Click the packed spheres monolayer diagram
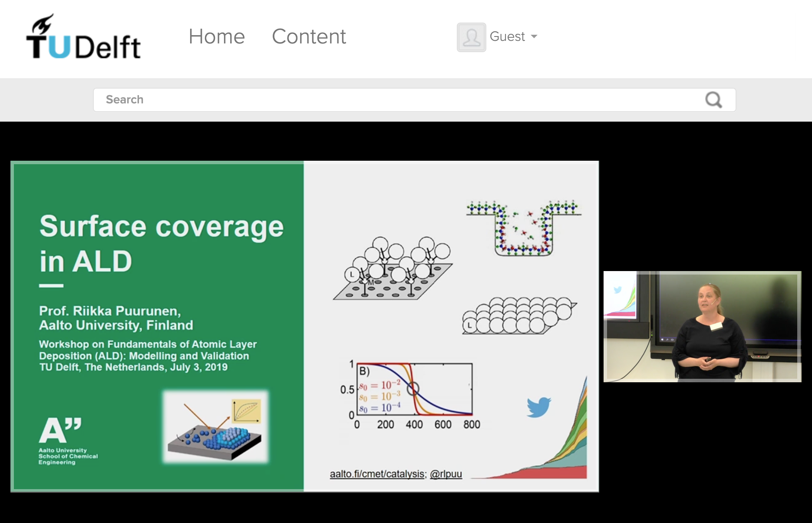The width and height of the screenshot is (812, 523). point(519,316)
